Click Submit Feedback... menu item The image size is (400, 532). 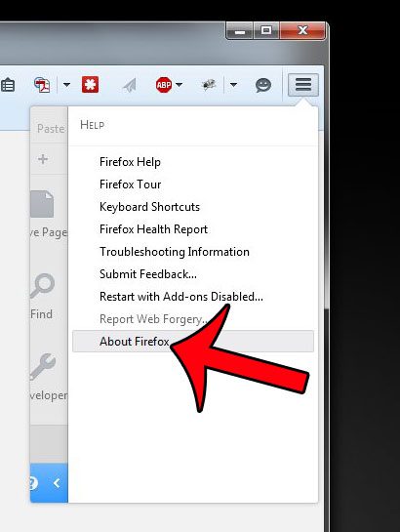193,273
